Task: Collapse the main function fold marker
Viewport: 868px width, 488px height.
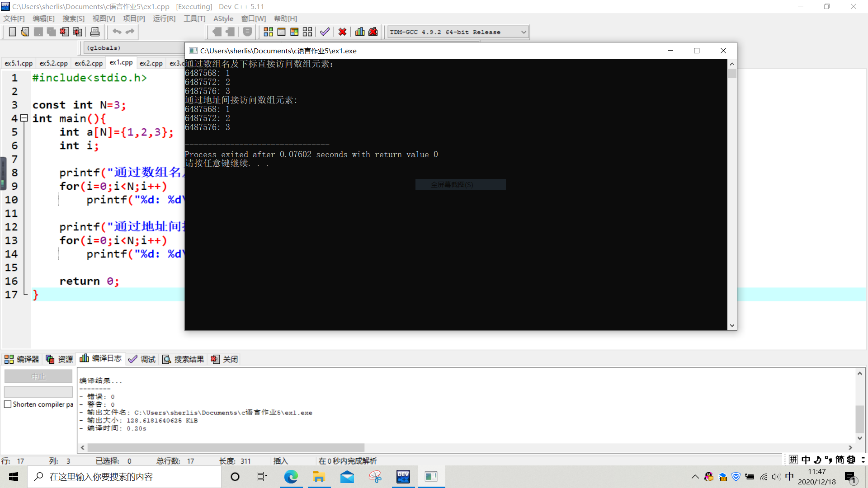Action: 24,118
